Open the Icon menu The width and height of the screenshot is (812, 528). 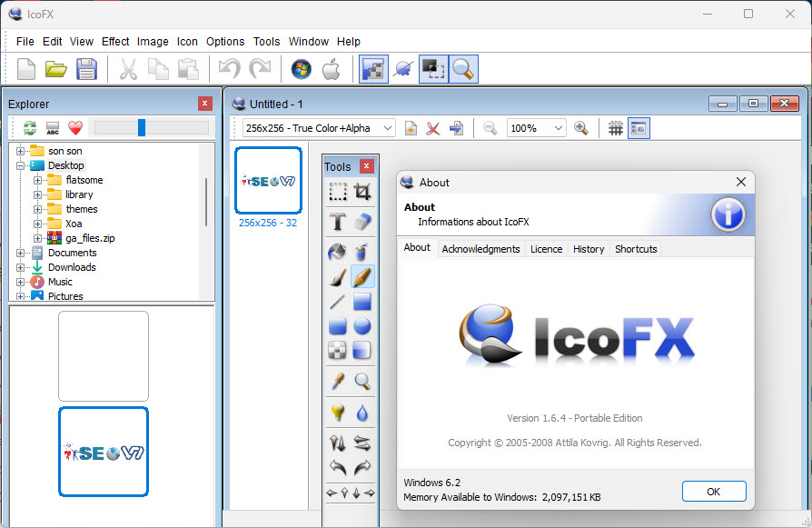(187, 42)
